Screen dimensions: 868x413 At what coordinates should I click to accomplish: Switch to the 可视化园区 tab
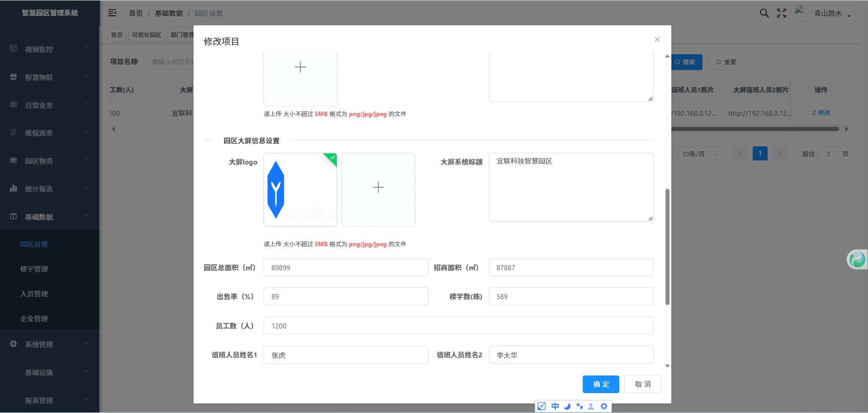click(146, 35)
